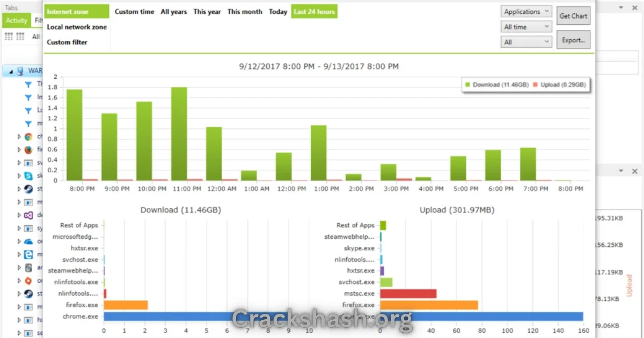Screen dimensions: 644x338
Task: Click the green Download legend swatch
Action: tap(467, 85)
